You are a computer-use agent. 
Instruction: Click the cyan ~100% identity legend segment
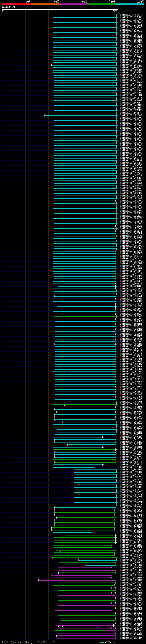130,4
